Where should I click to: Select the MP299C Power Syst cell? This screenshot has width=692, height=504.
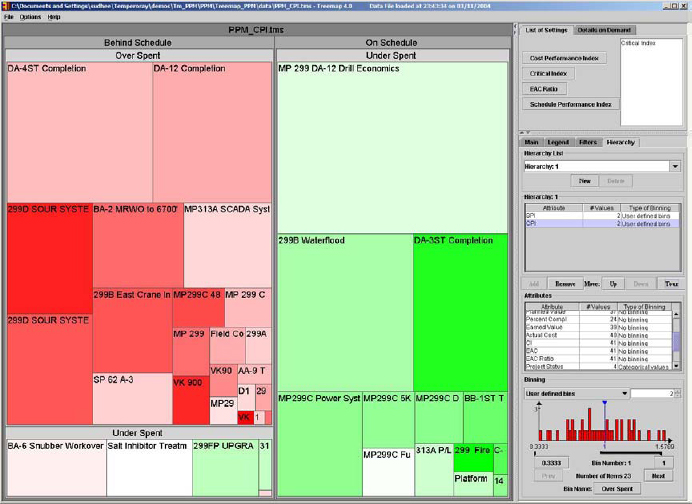(320, 444)
